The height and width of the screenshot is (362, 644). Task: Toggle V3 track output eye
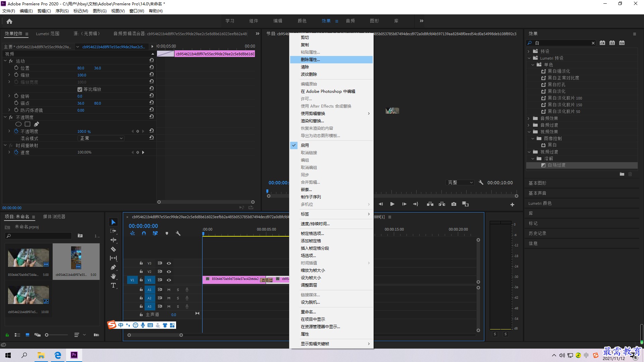click(x=169, y=263)
